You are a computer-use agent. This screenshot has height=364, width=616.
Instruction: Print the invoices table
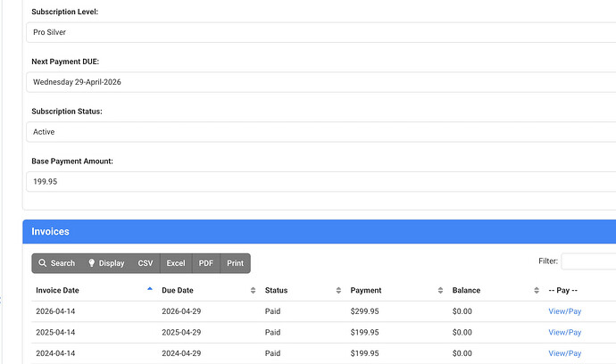point(236,263)
